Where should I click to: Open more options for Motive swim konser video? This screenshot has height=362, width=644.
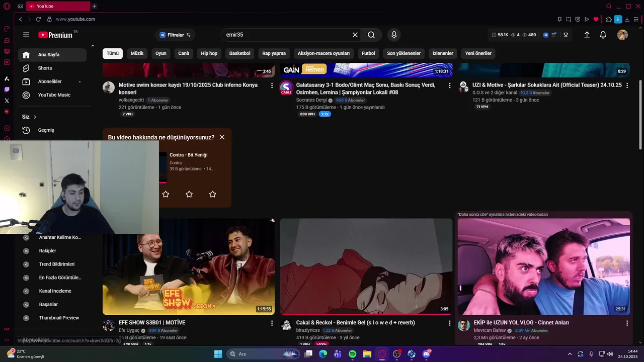(x=272, y=85)
